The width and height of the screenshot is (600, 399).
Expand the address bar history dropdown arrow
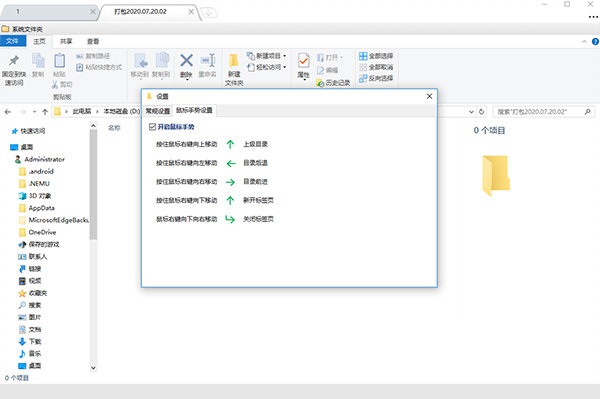pyautogui.click(x=471, y=112)
